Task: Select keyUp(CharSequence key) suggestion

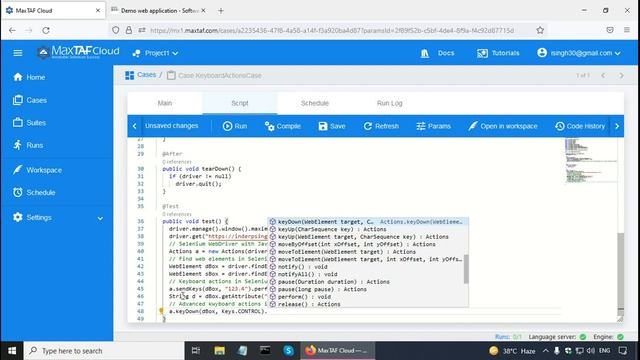Action: (368, 229)
